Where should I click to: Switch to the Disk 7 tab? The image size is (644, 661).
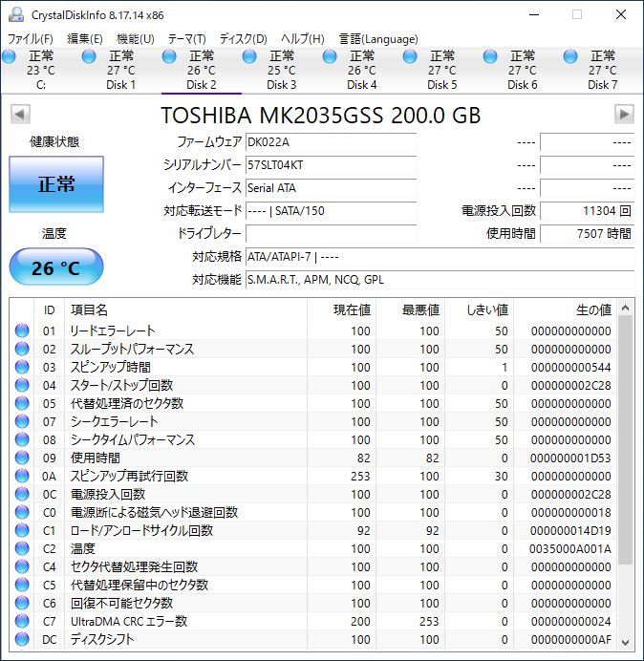coord(602,70)
